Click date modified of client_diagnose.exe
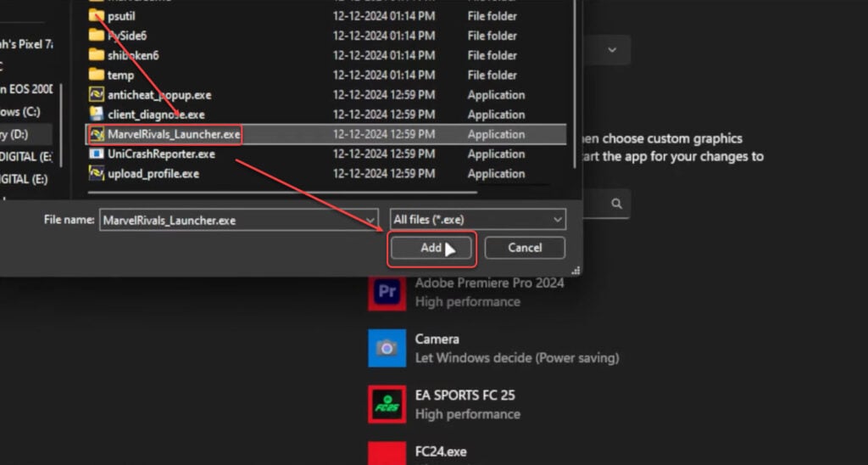The height and width of the screenshot is (465, 868). click(384, 115)
